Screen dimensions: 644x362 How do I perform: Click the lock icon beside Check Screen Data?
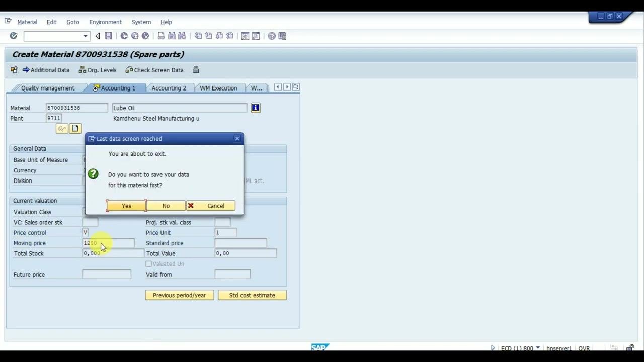click(196, 70)
